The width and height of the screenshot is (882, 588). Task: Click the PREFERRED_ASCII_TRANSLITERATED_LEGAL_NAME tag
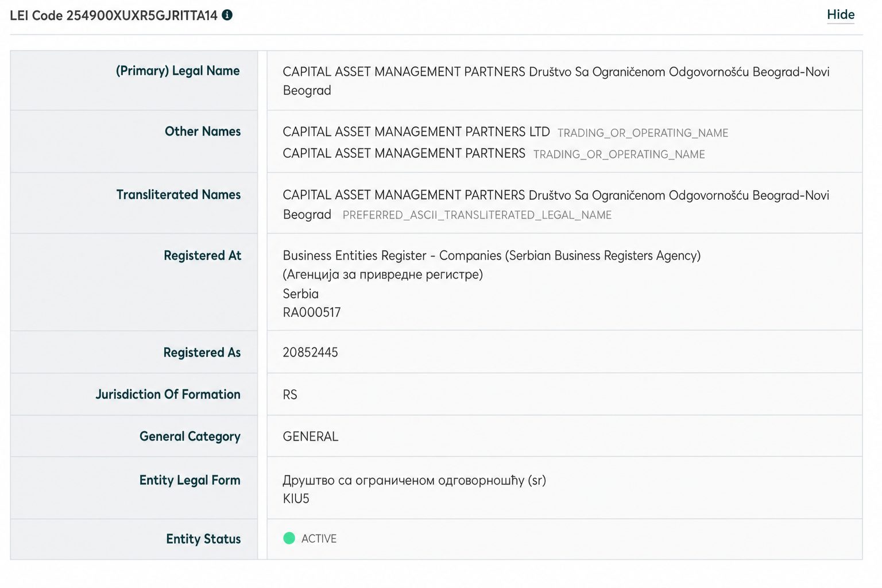point(477,215)
